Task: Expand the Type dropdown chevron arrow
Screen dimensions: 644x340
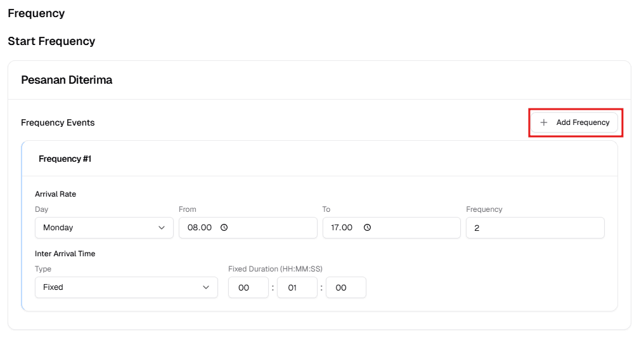Action: (206, 287)
